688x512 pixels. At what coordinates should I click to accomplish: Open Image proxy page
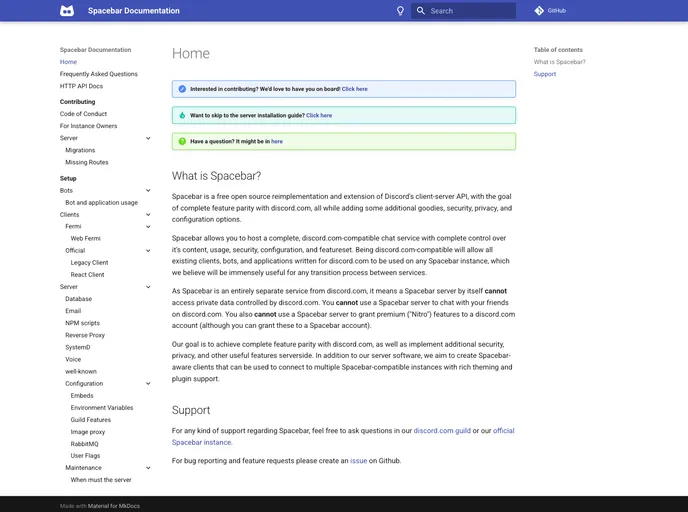[88, 432]
